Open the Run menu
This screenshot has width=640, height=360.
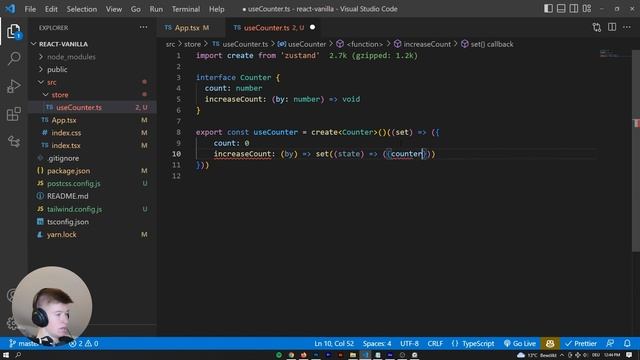[156, 9]
